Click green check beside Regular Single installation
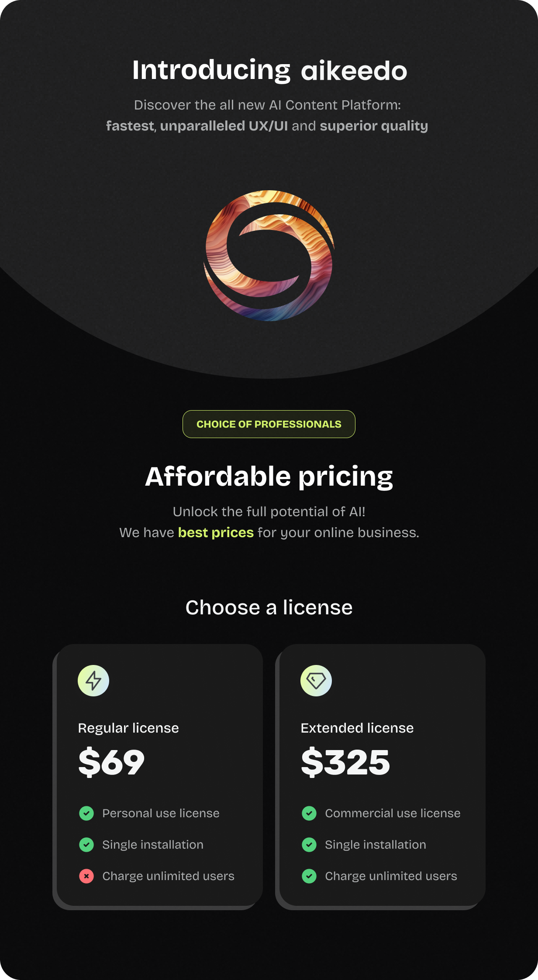Viewport: 538px width, 980px height. click(x=86, y=845)
